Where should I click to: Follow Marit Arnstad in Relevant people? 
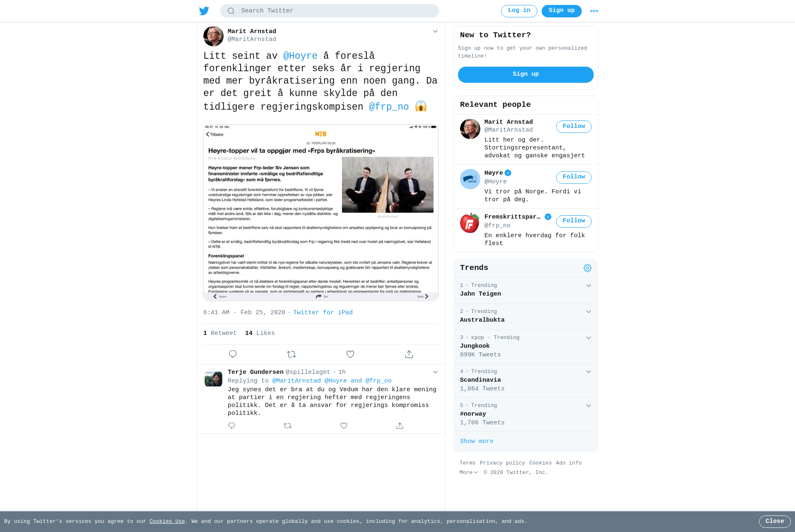click(574, 127)
